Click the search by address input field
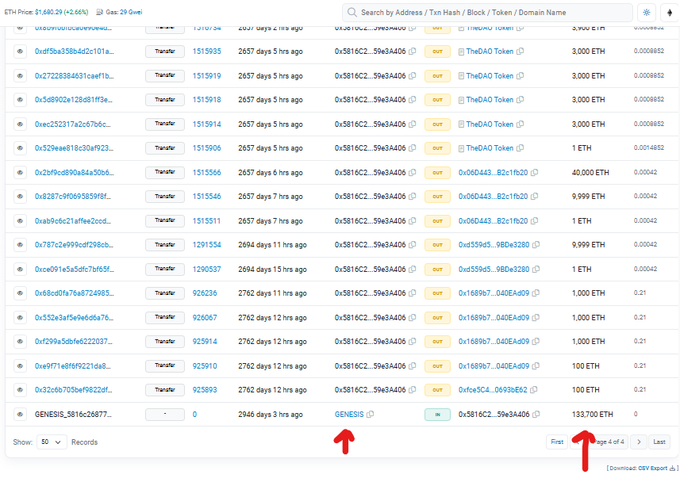Viewport: 680px width, 482px height. [487, 13]
